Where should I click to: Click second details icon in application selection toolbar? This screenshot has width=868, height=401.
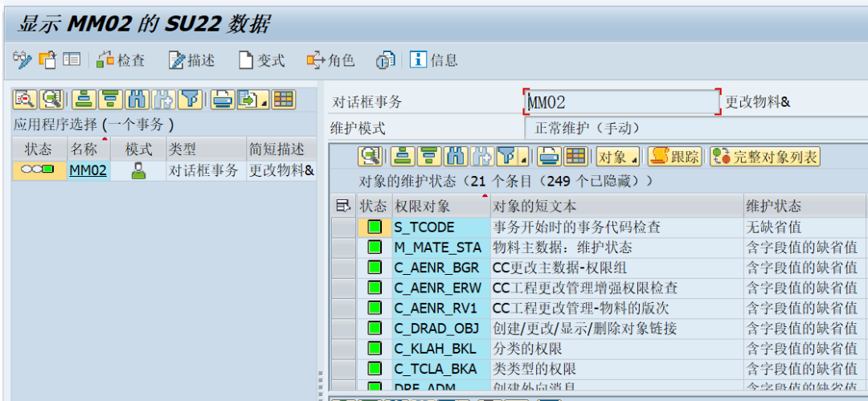(51, 100)
